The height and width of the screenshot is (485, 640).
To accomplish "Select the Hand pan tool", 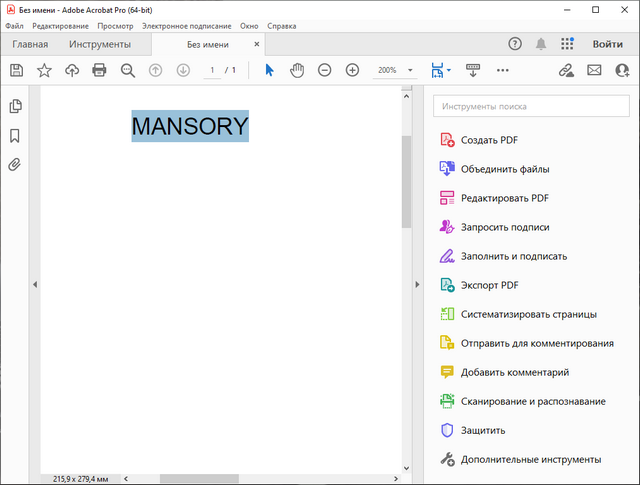I will 297,70.
